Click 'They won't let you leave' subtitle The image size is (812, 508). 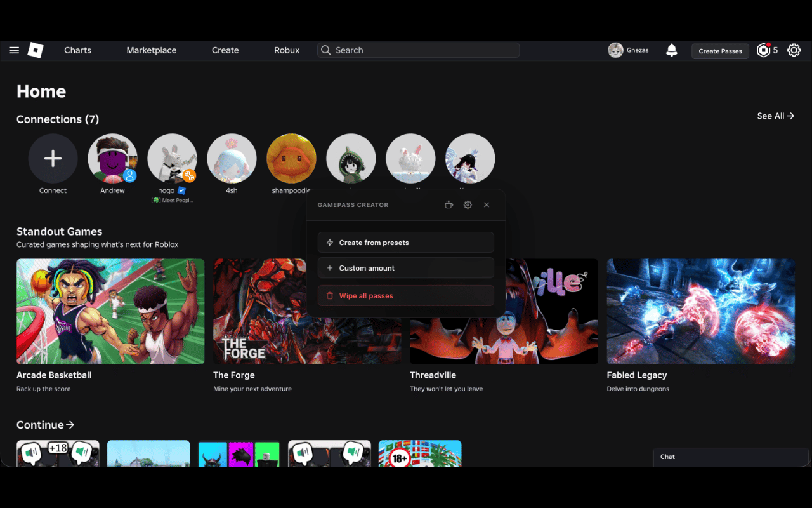point(447,389)
